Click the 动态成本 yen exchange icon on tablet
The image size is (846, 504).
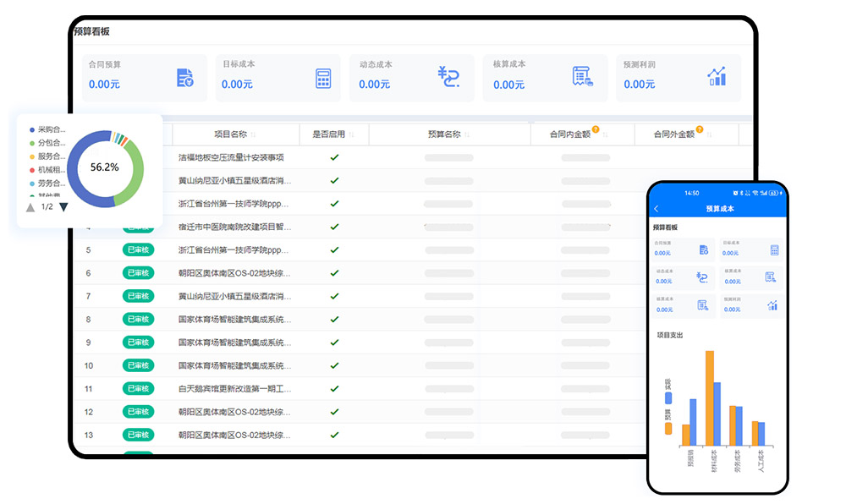pos(449,77)
